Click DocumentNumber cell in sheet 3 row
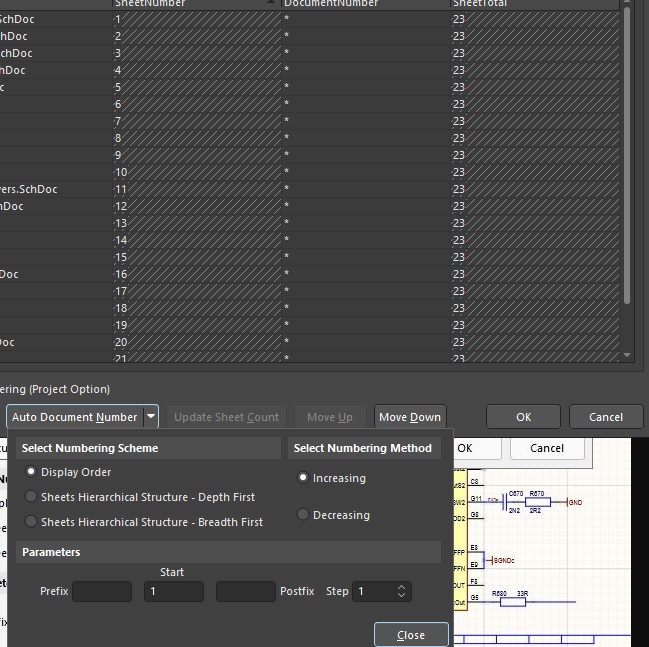 click(366, 53)
